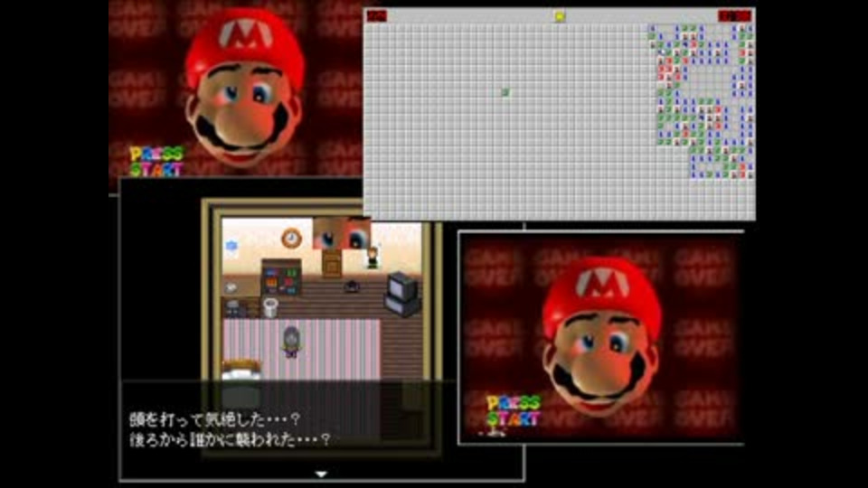The image size is (868, 488).
Task: Click the wooden cabinet below the eyes picture
Action: (x=332, y=263)
